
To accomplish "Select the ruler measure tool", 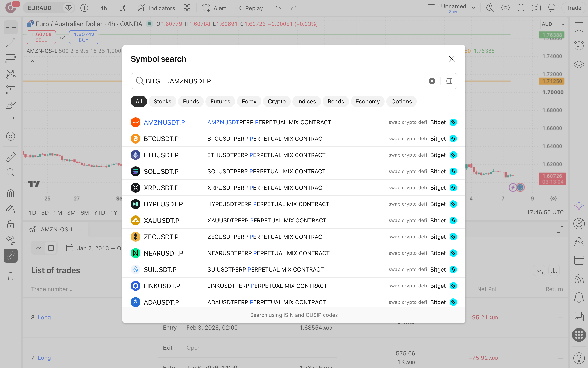I will (10, 157).
